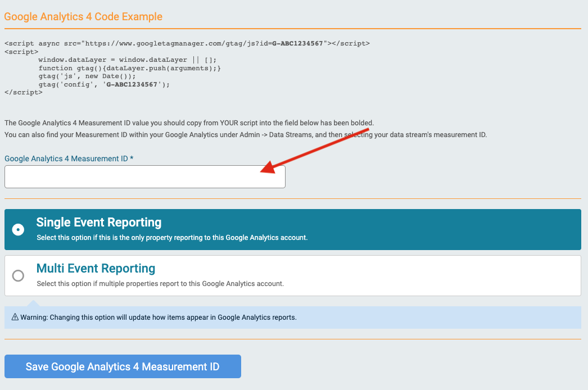Click text 'only property reporting' description

pos(172,237)
